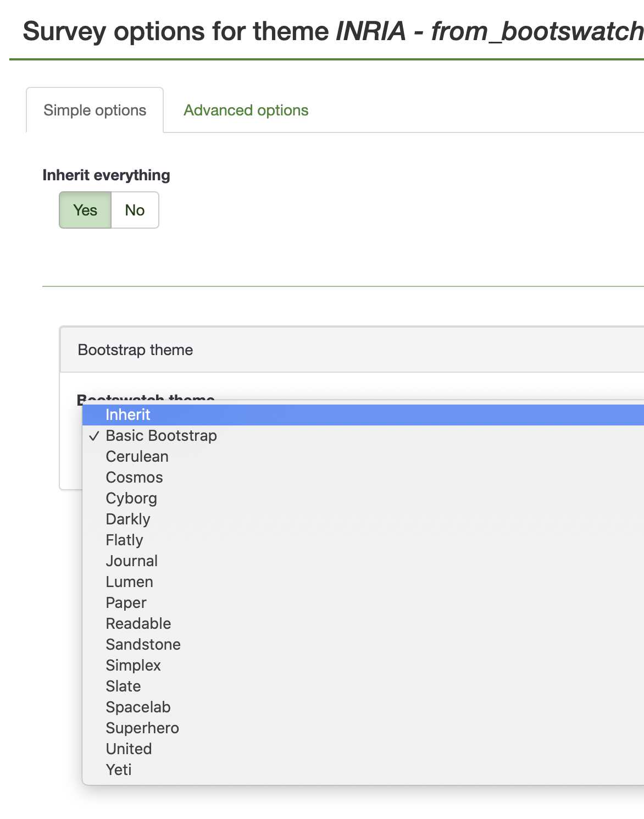
Task: Set Inherit everything to No
Action: pos(135,210)
